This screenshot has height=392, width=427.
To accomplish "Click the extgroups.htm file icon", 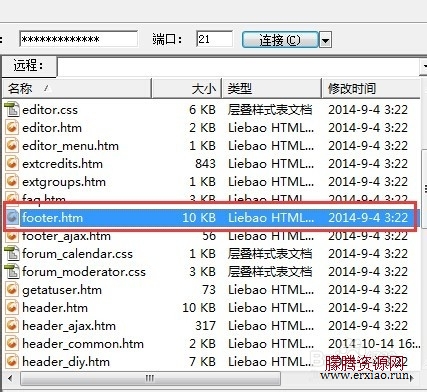I will click(12, 181).
